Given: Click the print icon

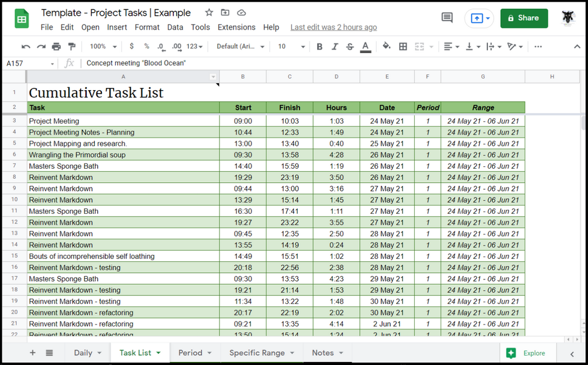Looking at the screenshot, I should pyautogui.click(x=56, y=46).
